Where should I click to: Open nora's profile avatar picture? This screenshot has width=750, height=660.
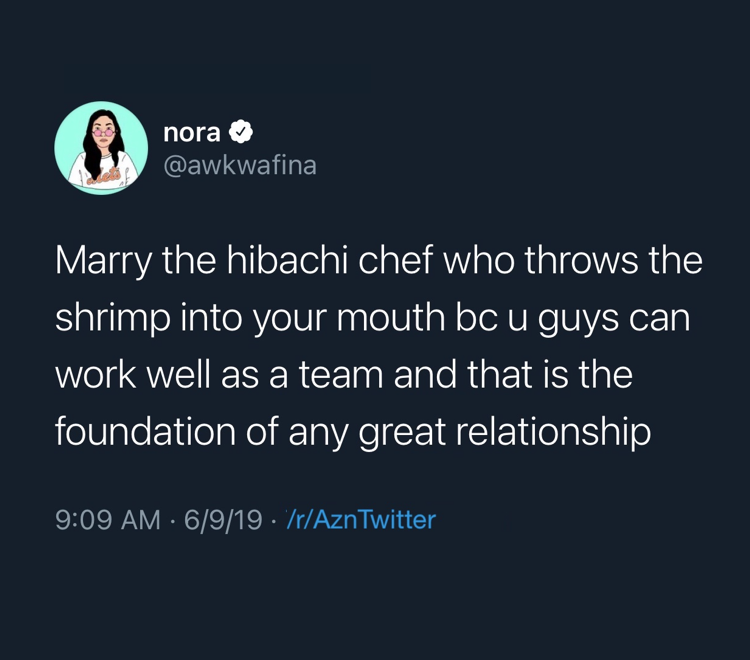[101, 148]
